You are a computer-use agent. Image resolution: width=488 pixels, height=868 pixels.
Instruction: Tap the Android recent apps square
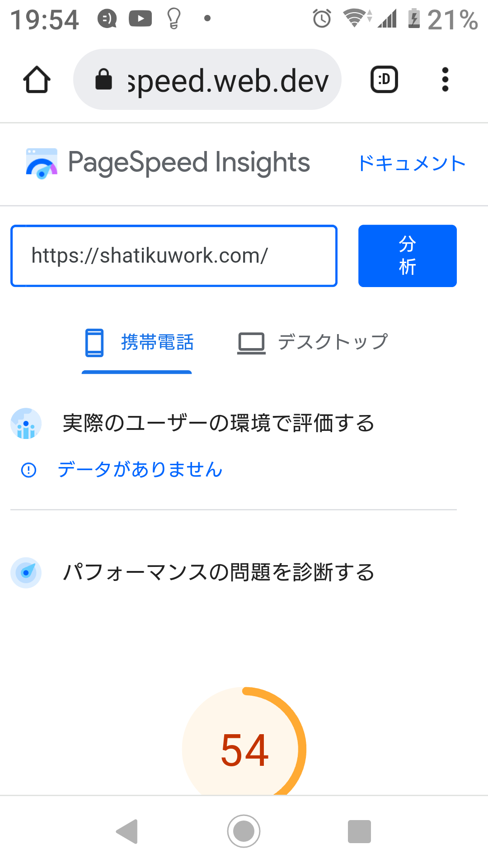coord(359,831)
